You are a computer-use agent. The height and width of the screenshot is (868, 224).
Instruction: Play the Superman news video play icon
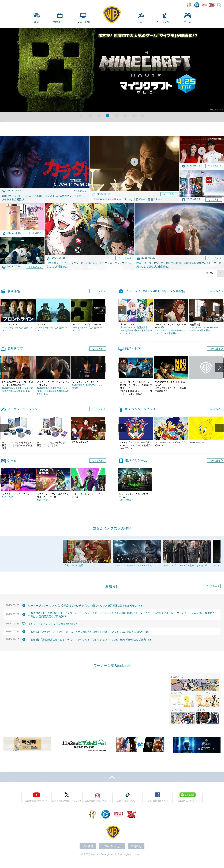pos(179,229)
